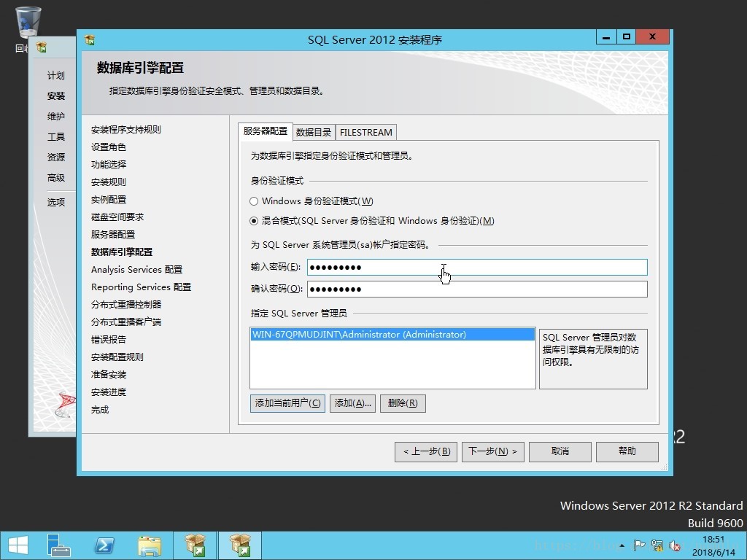Open Action Center flag icon in tray

(x=639, y=545)
